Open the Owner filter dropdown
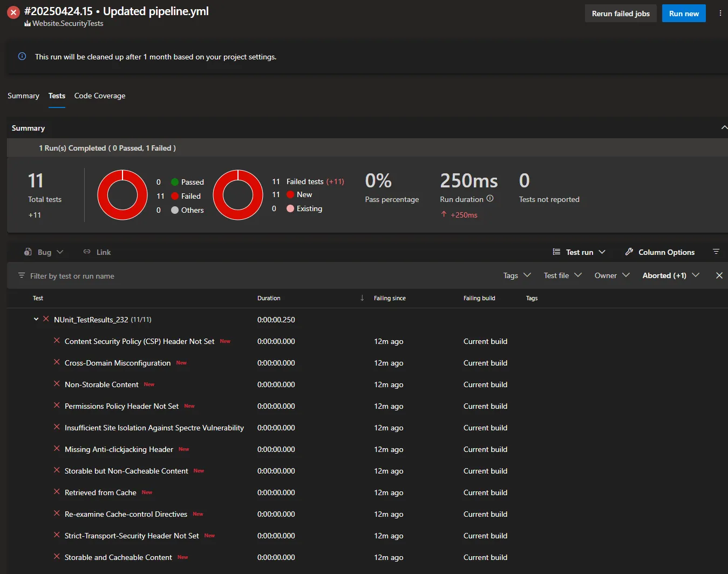 coord(611,275)
